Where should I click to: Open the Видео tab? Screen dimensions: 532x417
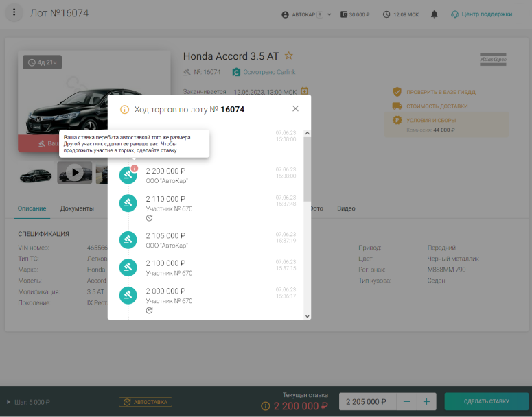click(x=346, y=208)
